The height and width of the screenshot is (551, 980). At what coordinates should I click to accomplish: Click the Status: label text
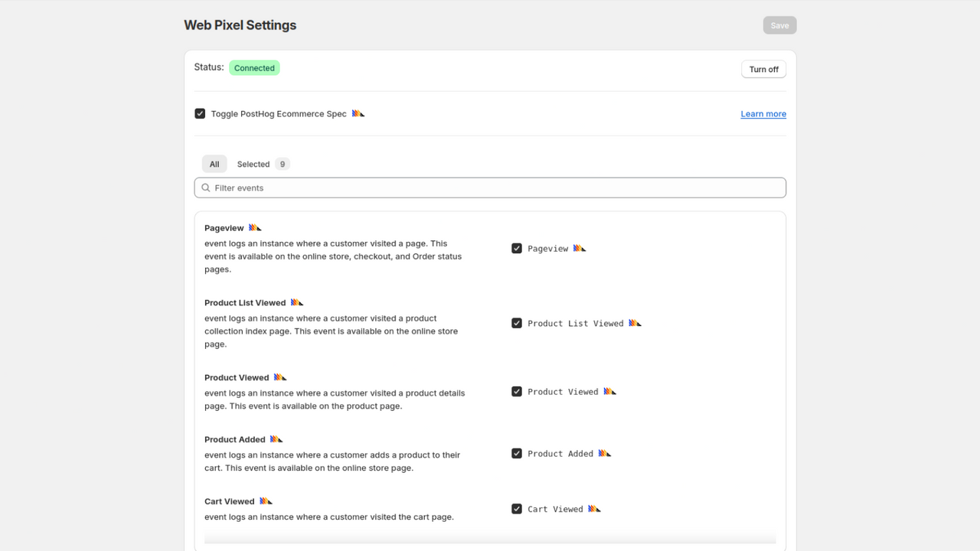pos(209,67)
